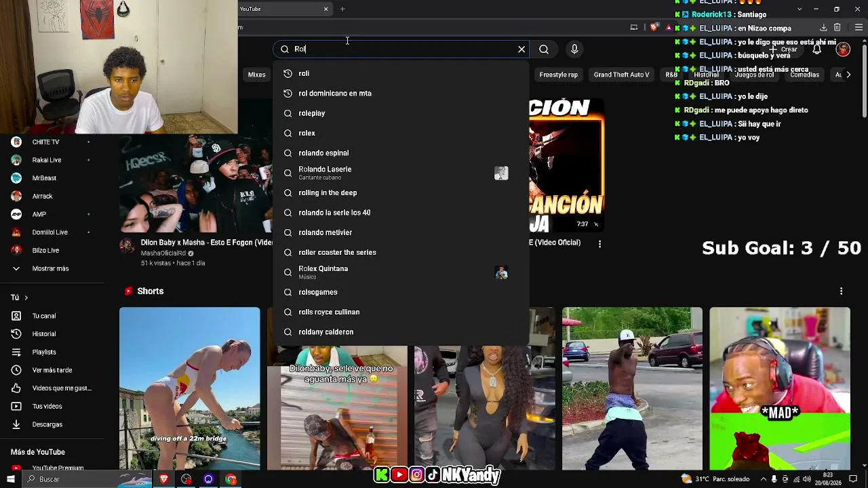The width and height of the screenshot is (868, 488).
Task: Open 'diving off a 22m bridge' Short
Action: coord(190,388)
